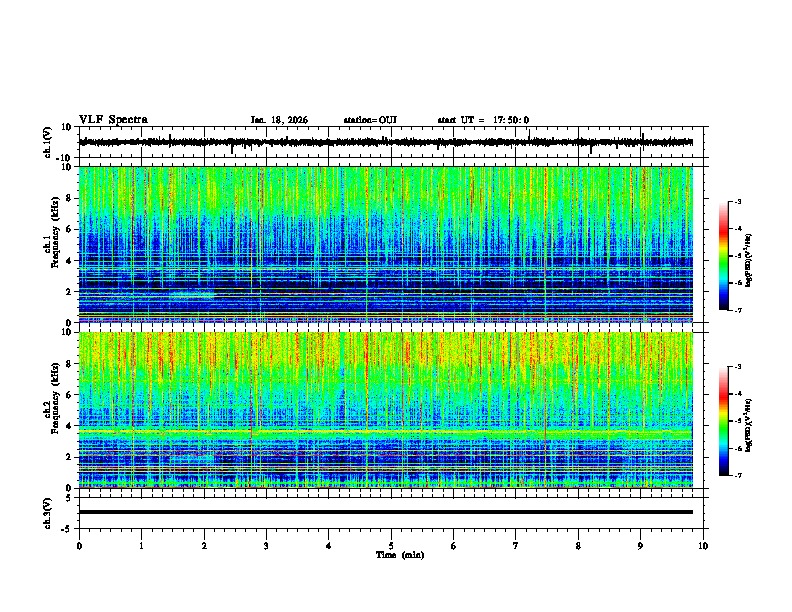Select the "start UT = 17:50:0" header text
792x612 pixels.
(x=483, y=120)
